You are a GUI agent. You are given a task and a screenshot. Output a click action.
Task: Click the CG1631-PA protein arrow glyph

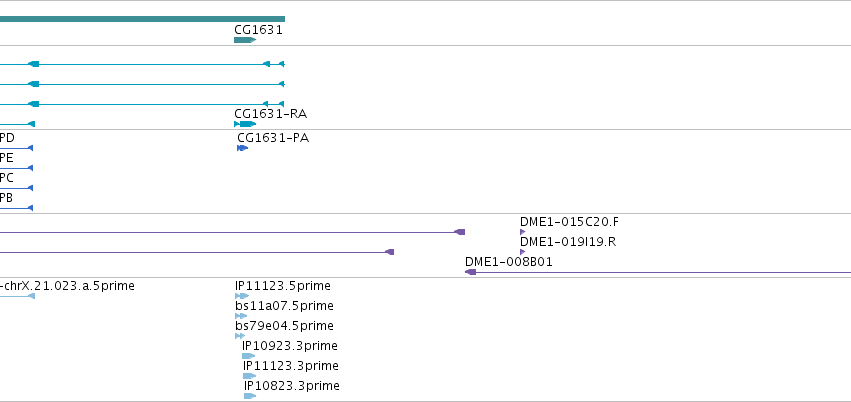click(243, 148)
